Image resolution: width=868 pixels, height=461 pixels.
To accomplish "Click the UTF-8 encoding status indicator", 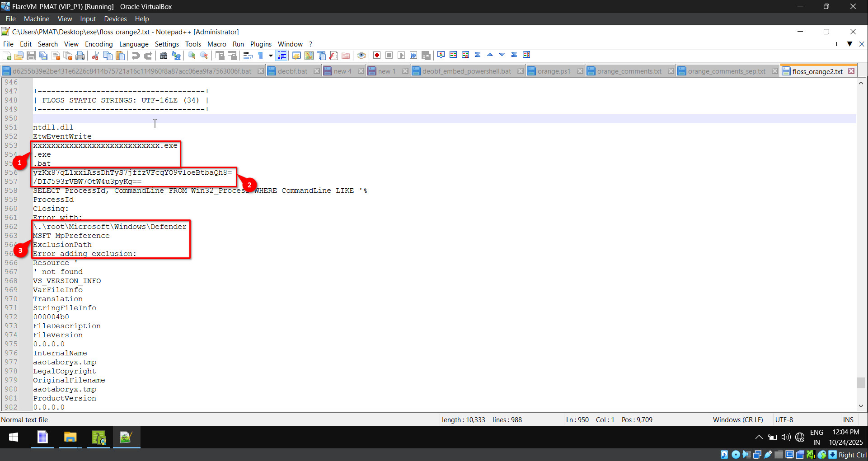I will tap(784, 419).
